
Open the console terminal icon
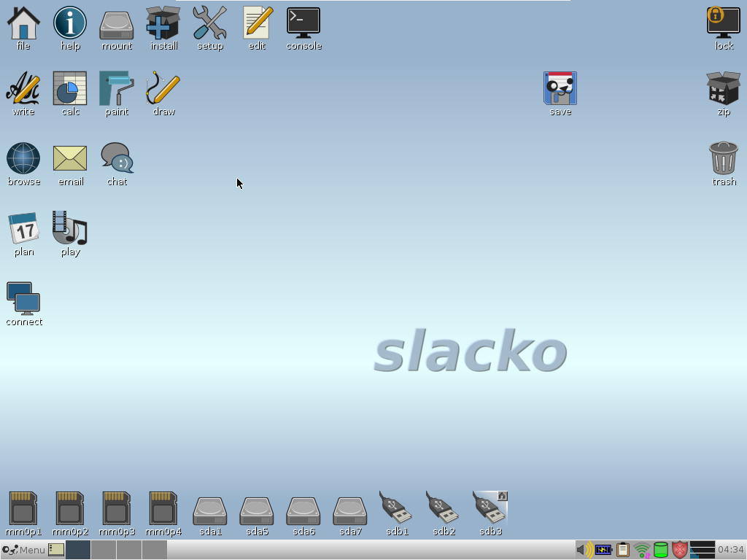(x=303, y=23)
